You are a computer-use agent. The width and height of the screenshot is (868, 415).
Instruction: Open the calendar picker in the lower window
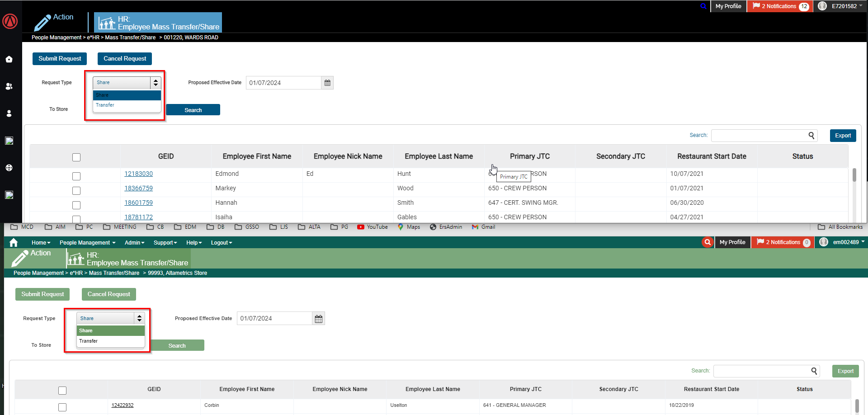319,319
